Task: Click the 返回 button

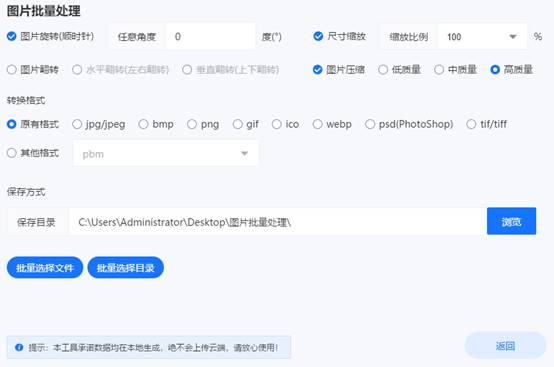Action: 505,346
